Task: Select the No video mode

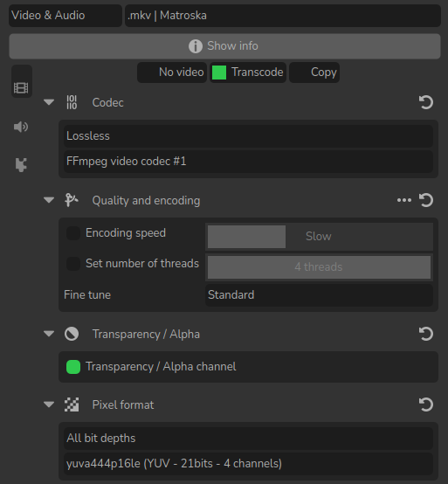Action: coord(172,73)
